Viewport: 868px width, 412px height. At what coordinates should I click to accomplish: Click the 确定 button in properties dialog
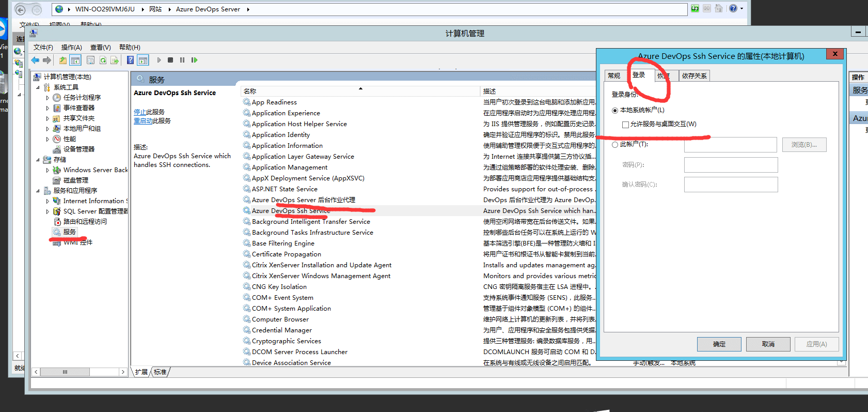tap(719, 344)
